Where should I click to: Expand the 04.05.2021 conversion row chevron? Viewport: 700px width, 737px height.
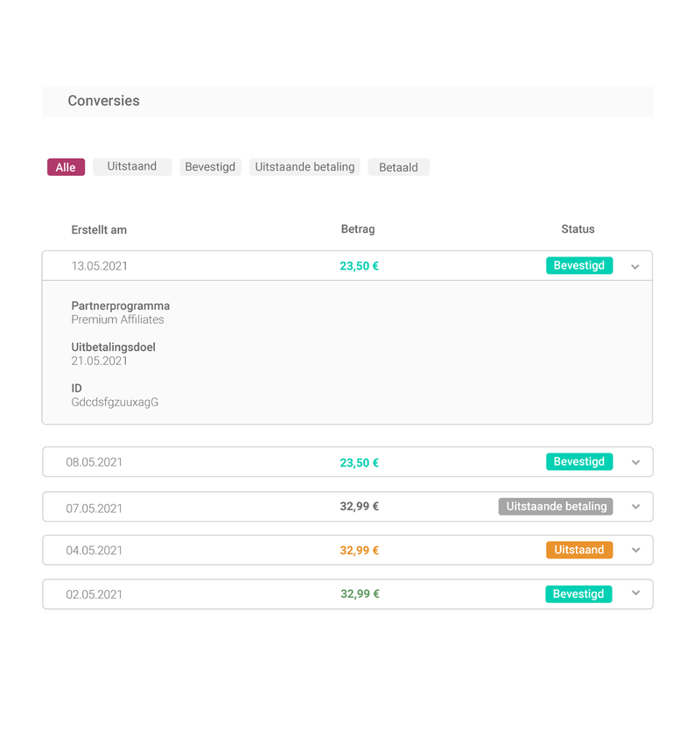[x=636, y=551]
